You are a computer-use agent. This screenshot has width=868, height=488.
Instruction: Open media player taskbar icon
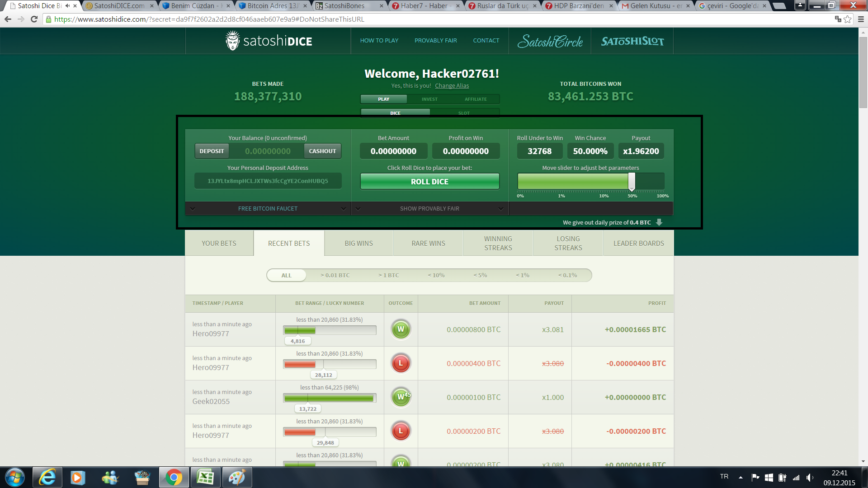[78, 478]
